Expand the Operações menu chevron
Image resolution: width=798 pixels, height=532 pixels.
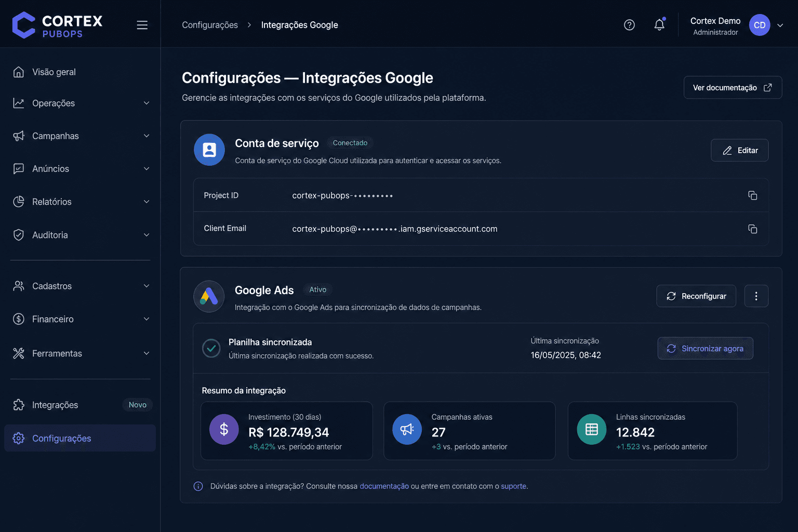point(147,103)
